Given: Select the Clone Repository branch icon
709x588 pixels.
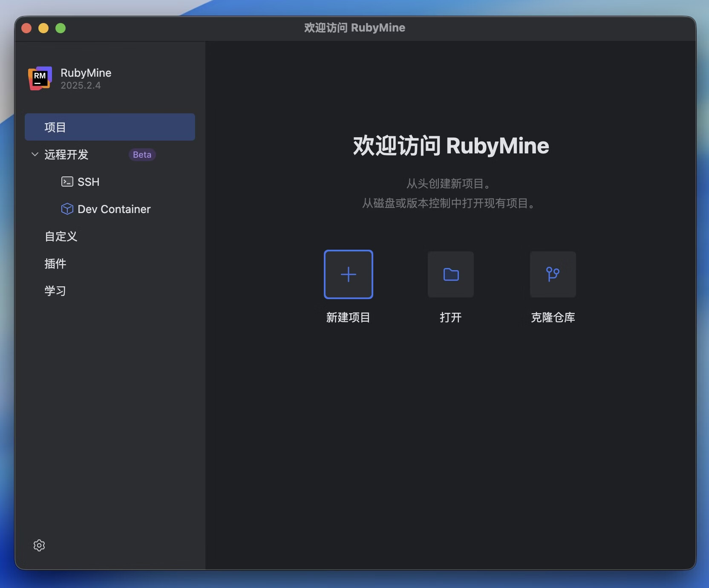Looking at the screenshot, I should tap(553, 274).
